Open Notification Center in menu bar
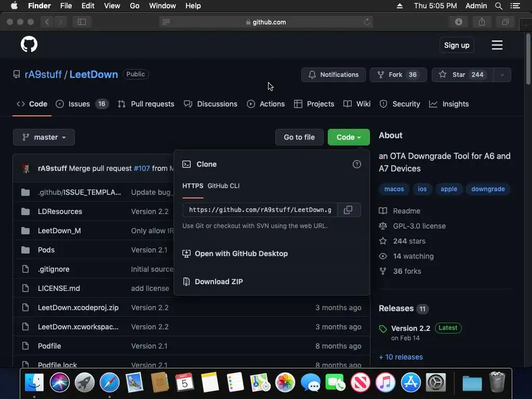Screen dimensions: 532x399 coord(515,6)
